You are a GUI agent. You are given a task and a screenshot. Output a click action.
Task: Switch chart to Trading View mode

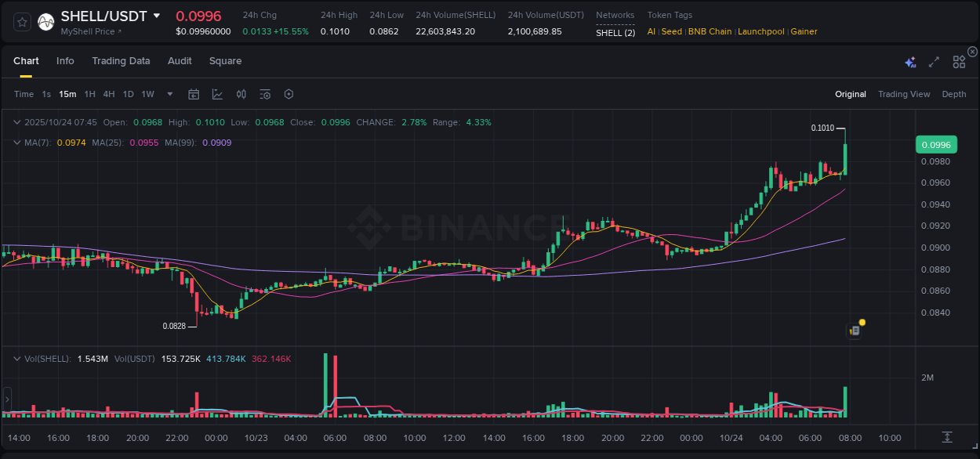[904, 93]
